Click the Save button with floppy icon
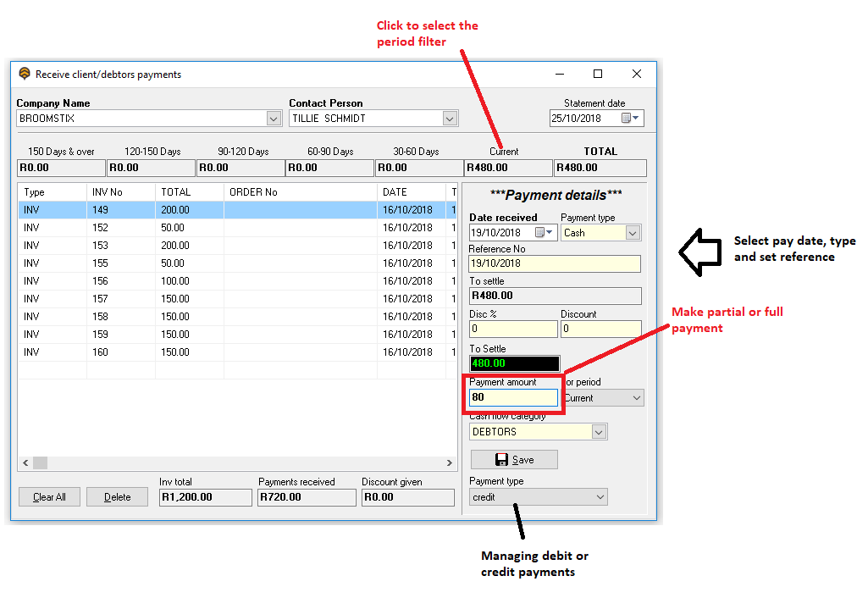 coord(514,459)
